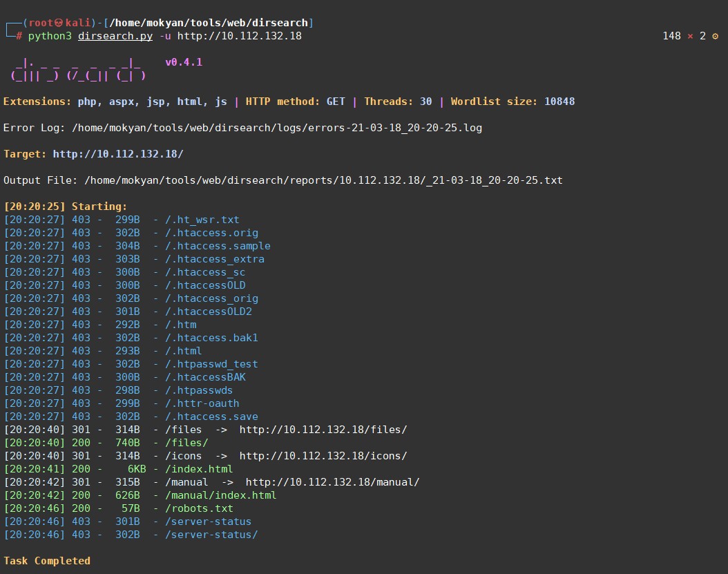Click the -u flag in command
The height and width of the screenshot is (574, 728).
(x=165, y=36)
